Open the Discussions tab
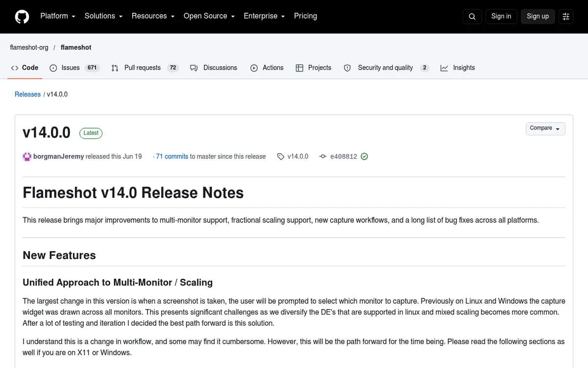The width and height of the screenshot is (588, 368). click(x=214, y=68)
